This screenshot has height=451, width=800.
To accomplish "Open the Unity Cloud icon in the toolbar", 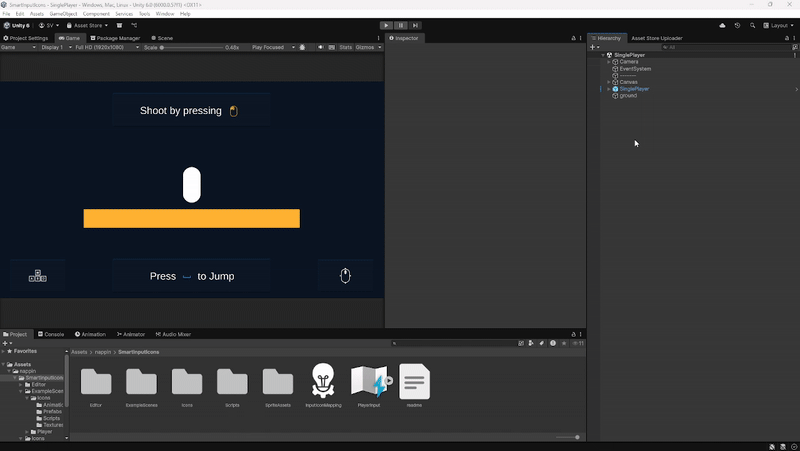I will coord(722,26).
